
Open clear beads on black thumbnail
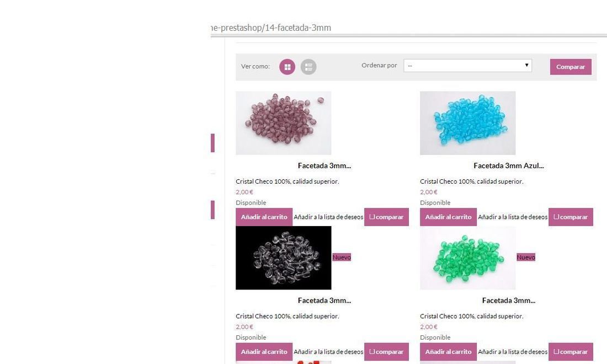(284, 258)
